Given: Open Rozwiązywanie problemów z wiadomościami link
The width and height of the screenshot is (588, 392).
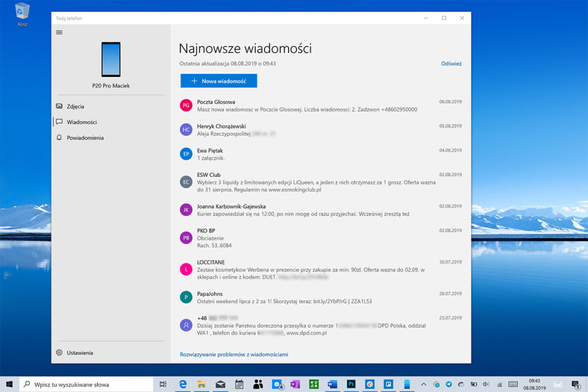Looking at the screenshot, I should 234,354.
